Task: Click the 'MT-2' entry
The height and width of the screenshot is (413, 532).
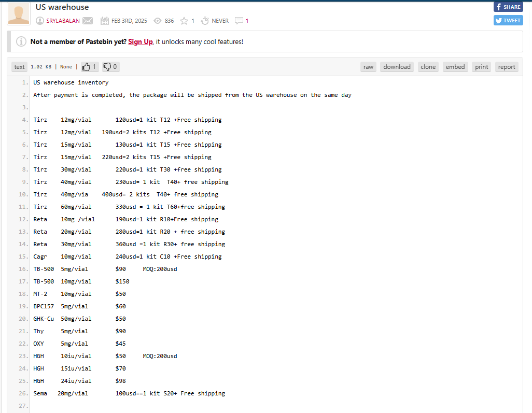Action: [40, 294]
